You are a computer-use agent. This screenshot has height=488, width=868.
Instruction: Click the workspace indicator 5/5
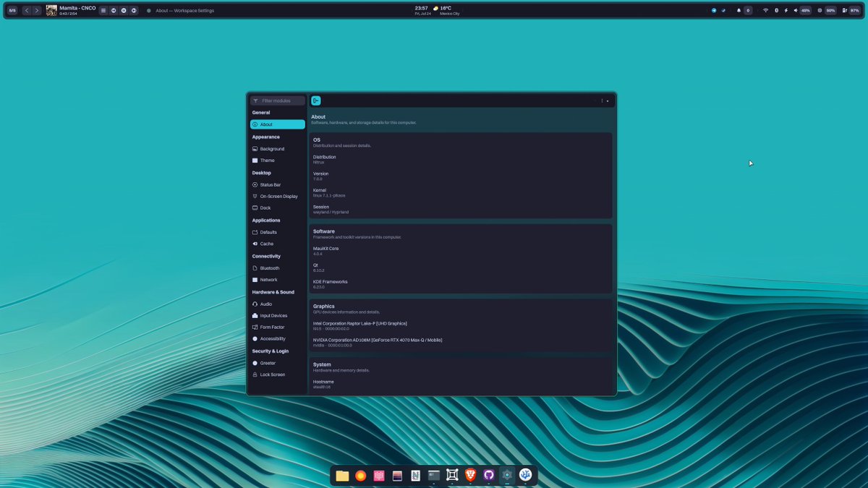point(12,10)
